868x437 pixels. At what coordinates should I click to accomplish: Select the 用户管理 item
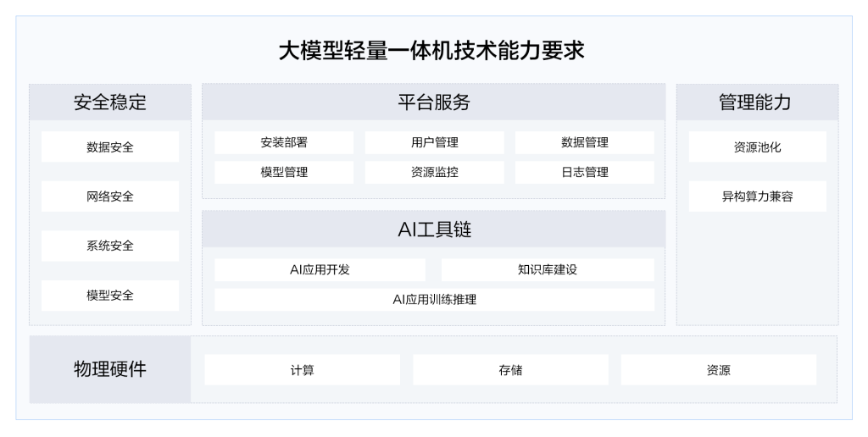434,142
